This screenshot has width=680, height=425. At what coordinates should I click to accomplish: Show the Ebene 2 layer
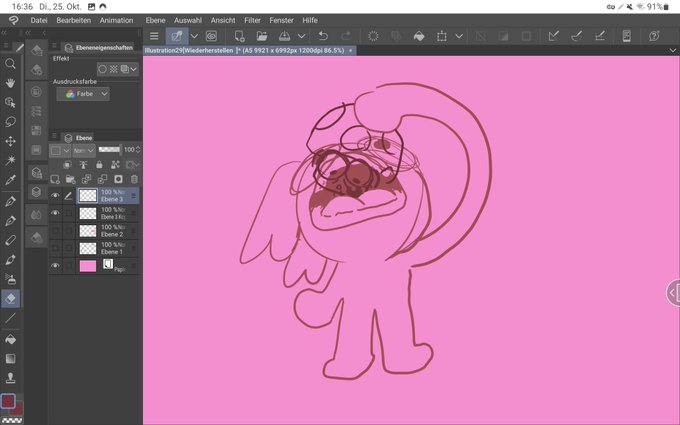(55, 230)
